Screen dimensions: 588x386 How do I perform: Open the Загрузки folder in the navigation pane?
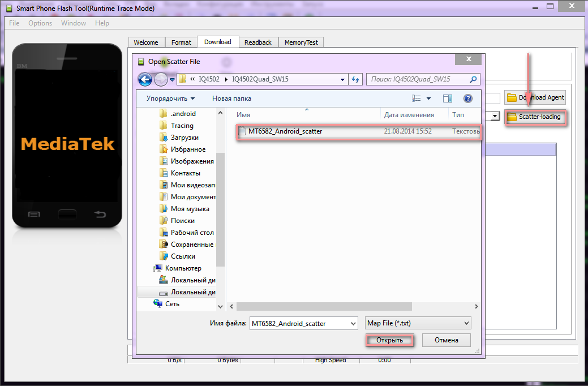[x=184, y=138]
